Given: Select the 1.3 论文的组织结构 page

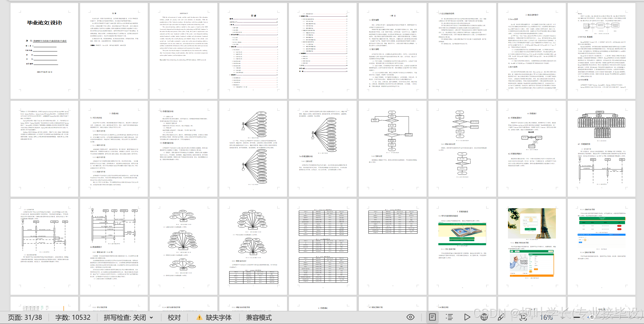Looking at the screenshot, I should click(462, 51).
